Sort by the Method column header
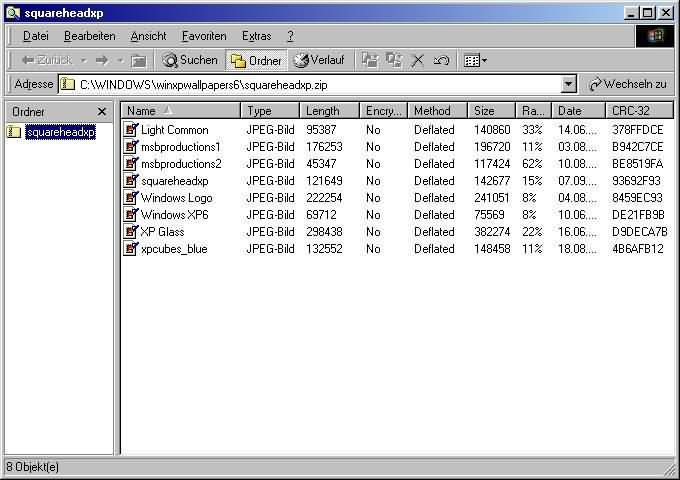680x480 pixels. tap(438, 111)
